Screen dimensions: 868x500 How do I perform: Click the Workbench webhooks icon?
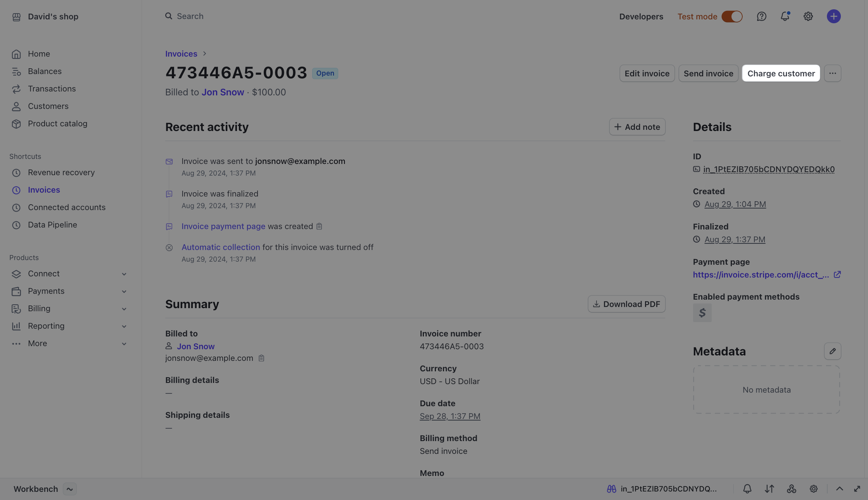[792, 489]
